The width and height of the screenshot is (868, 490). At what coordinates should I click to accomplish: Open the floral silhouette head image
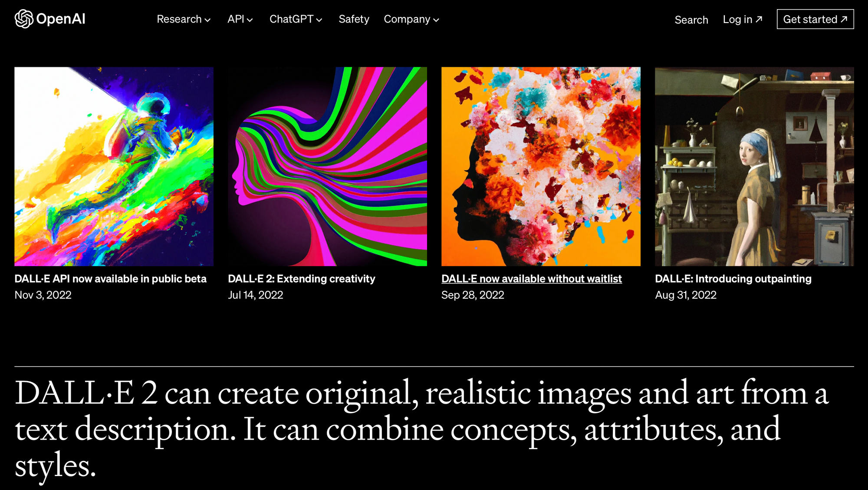541,166
